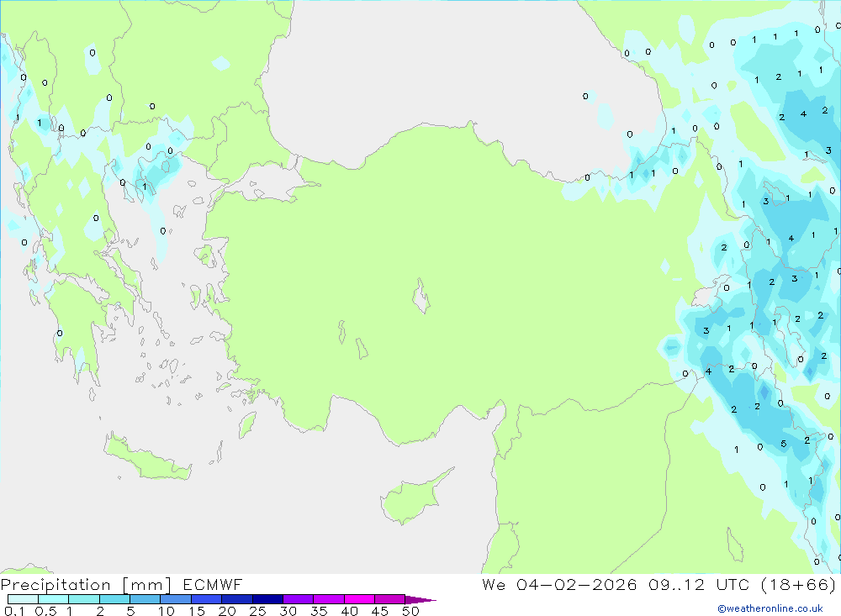This screenshot has height=616, width=841.
Task: Click the "We 04-02-2026" date text
Action: pyautogui.click(x=559, y=584)
